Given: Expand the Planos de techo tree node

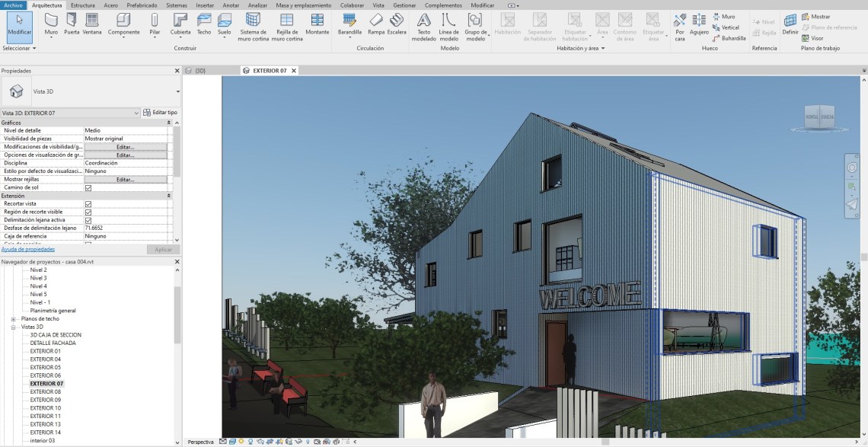Looking at the screenshot, I should click(14, 319).
